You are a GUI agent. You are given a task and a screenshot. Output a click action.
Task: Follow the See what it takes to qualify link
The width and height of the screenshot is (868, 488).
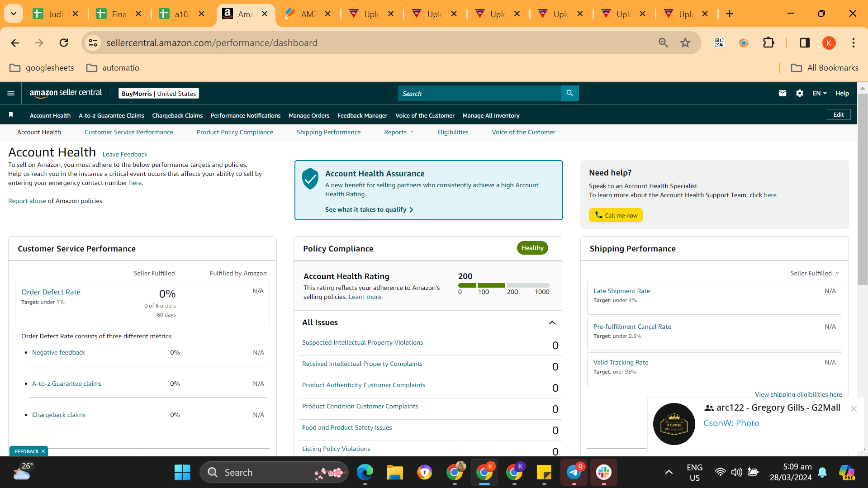click(369, 209)
